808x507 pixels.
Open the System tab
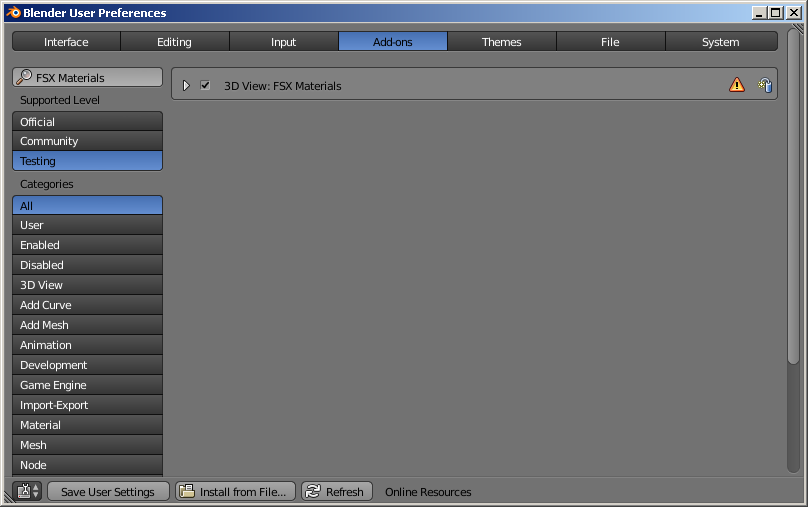pos(721,42)
